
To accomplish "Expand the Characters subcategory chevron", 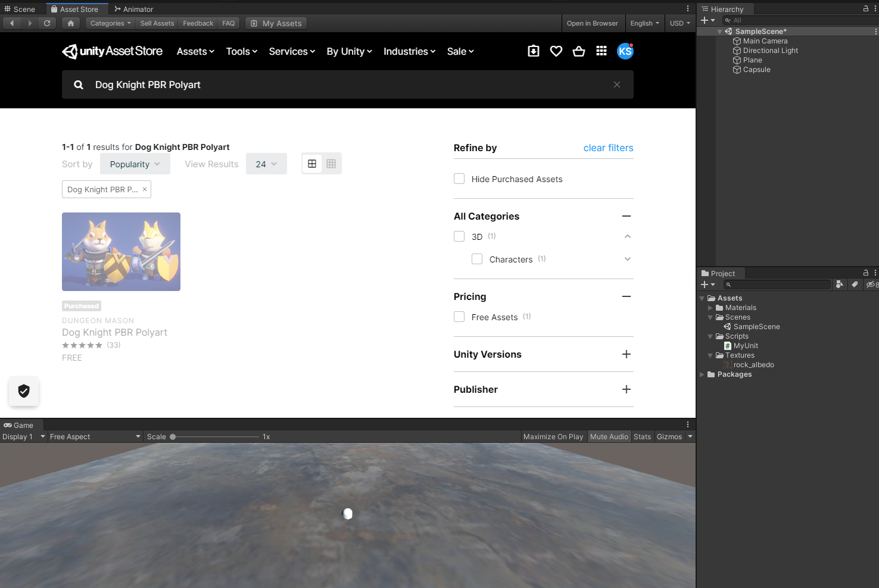I will [x=628, y=259].
